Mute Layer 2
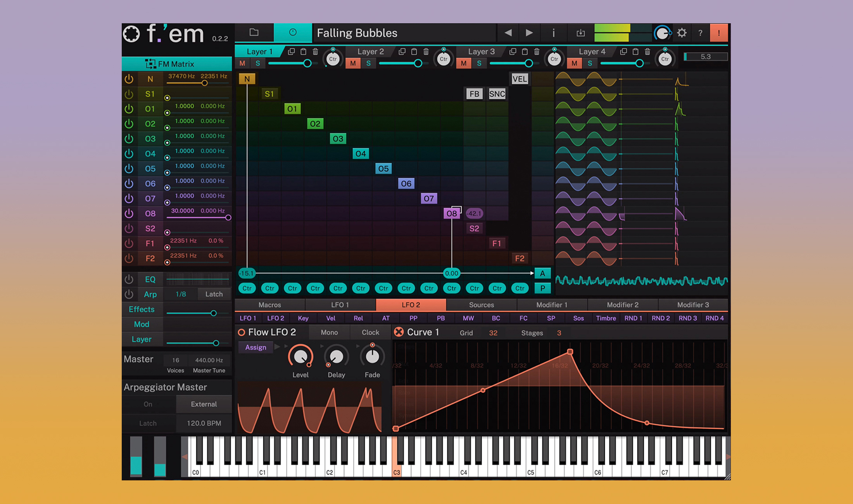The width and height of the screenshot is (853, 504). coord(353,63)
